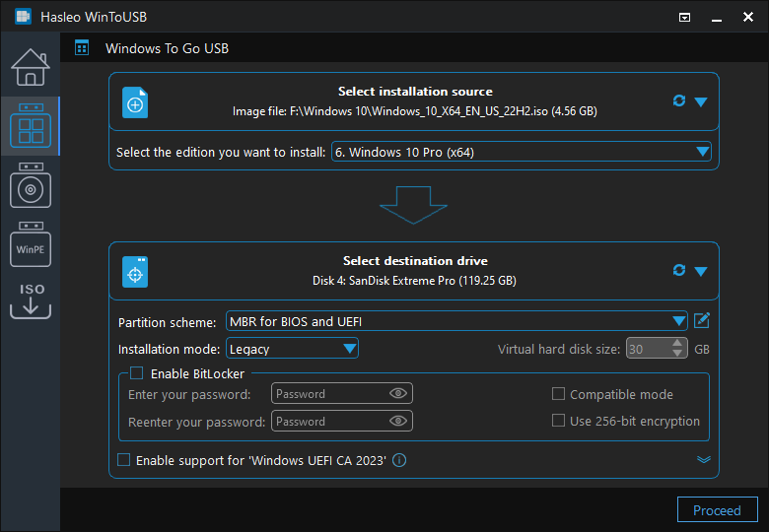Screen dimensions: 769x532
Task: Select the Windows To Go USB sidebar icon
Action: click(x=31, y=126)
